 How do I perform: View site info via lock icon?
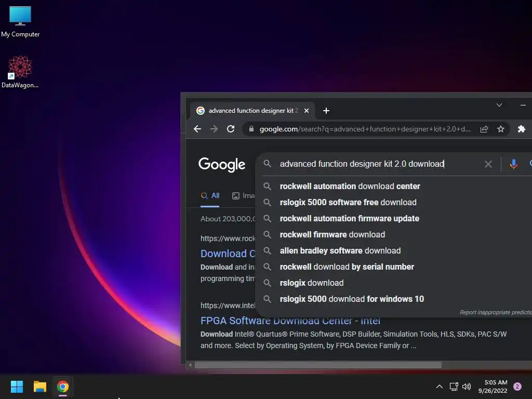pyautogui.click(x=251, y=129)
